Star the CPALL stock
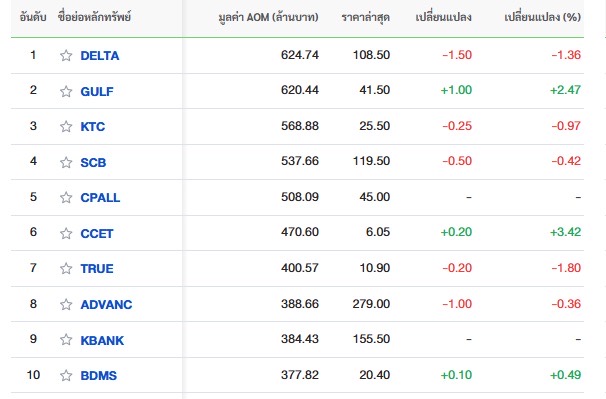This screenshot has width=606, height=399. 66,198
